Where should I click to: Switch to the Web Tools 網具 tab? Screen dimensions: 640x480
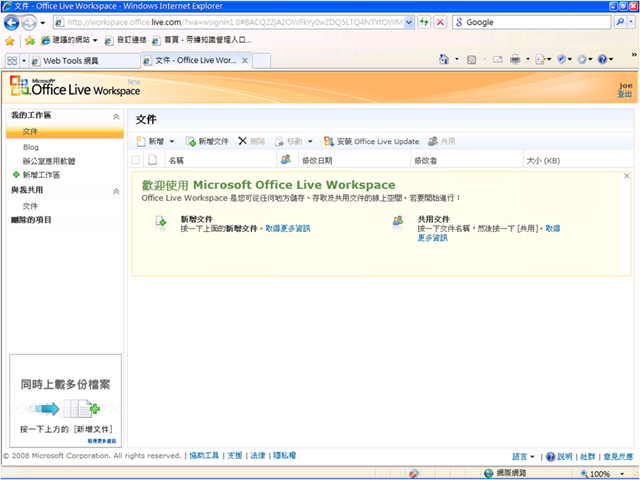pyautogui.click(x=84, y=61)
